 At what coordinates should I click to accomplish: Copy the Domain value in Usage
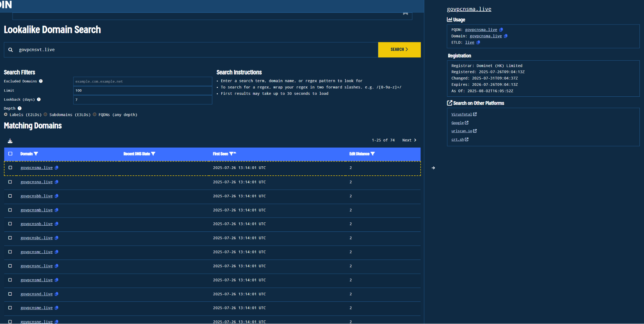506,36
